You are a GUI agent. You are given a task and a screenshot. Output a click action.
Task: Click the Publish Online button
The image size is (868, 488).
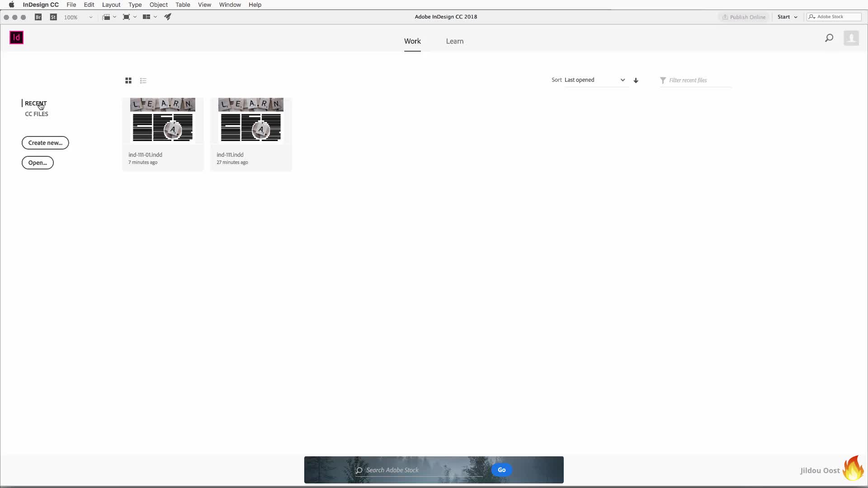coord(744,17)
